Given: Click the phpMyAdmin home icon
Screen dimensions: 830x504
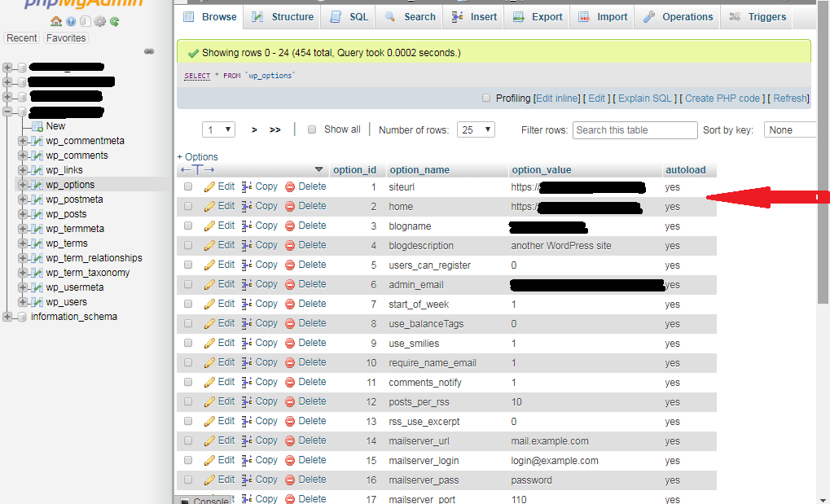Looking at the screenshot, I should [x=55, y=21].
